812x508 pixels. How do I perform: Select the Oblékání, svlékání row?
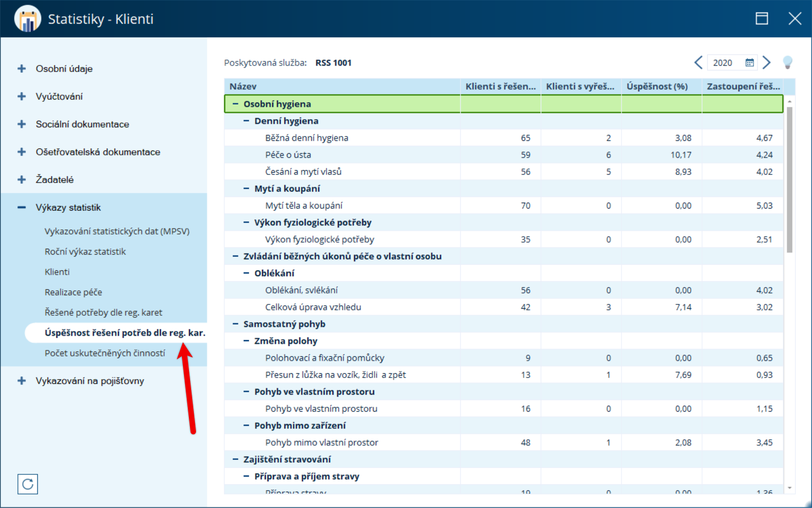[504, 290]
